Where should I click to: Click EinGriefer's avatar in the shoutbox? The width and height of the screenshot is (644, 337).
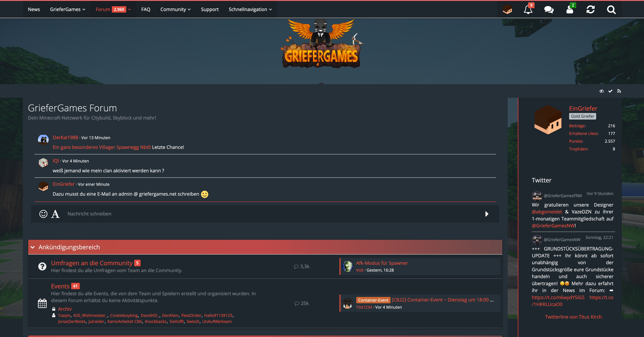point(43,186)
